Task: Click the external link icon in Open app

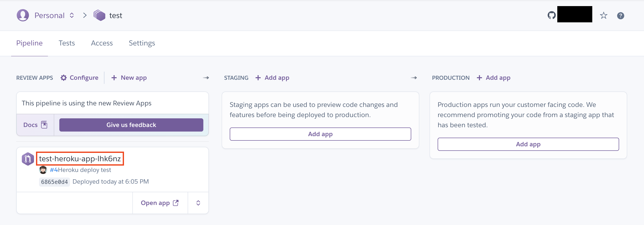Action: [x=176, y=203]
